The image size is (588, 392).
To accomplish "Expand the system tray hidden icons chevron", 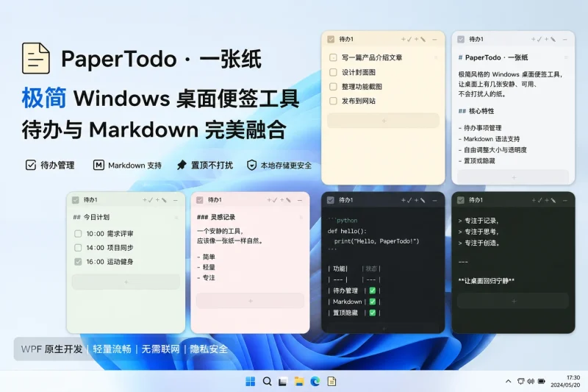I will pos(508,381).
